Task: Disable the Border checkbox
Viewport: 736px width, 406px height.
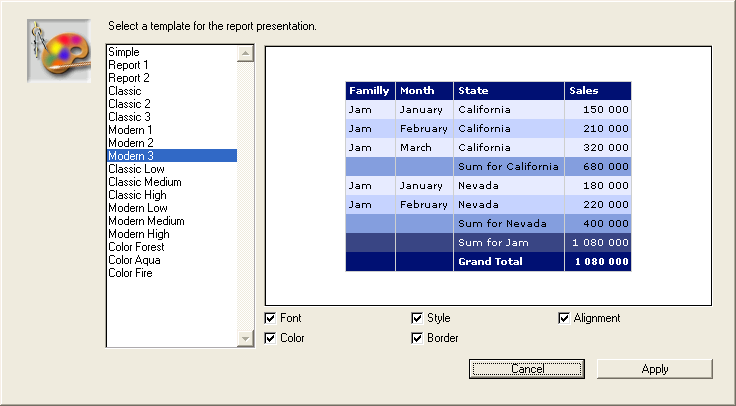Action: point(418,338)
